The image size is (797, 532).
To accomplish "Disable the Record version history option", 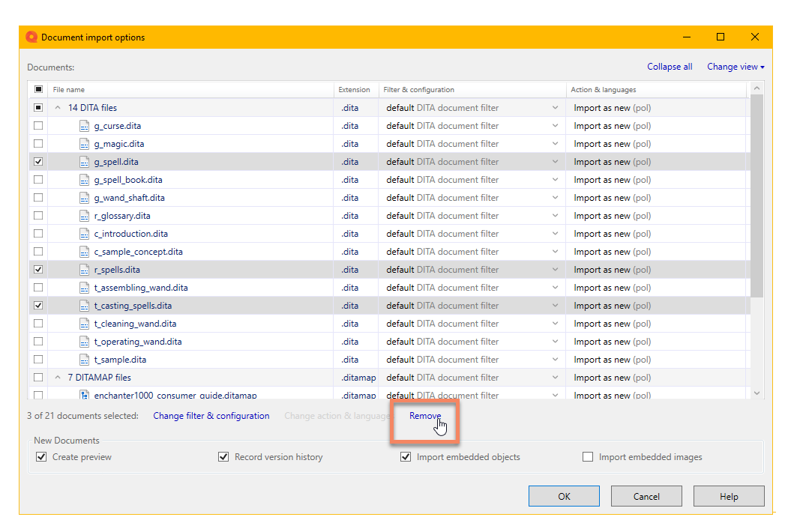I will tap(223, 456).
